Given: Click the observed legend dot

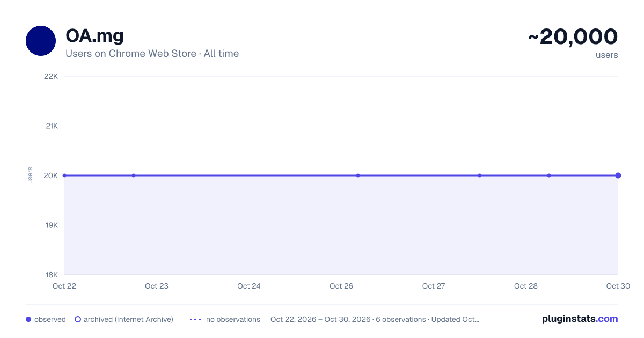Looking at the screenshot, I should coord(28,319).
